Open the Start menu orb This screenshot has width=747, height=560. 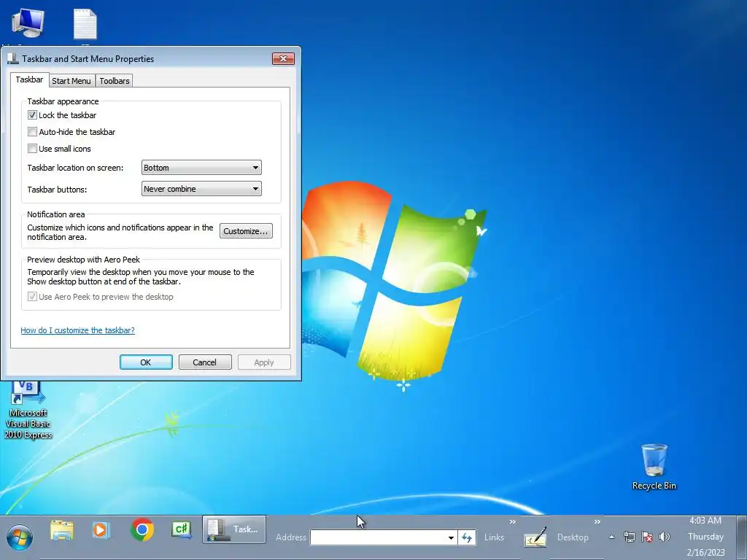point(20,537)
